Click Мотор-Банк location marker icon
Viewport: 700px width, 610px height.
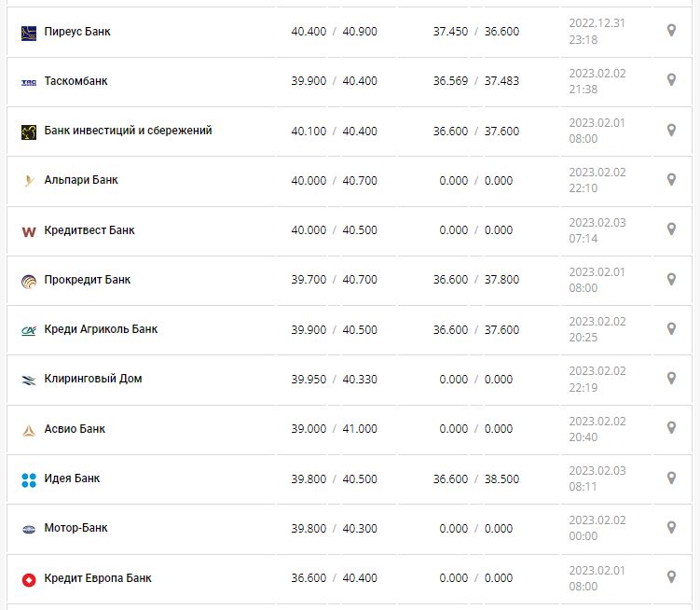point(671,528)
